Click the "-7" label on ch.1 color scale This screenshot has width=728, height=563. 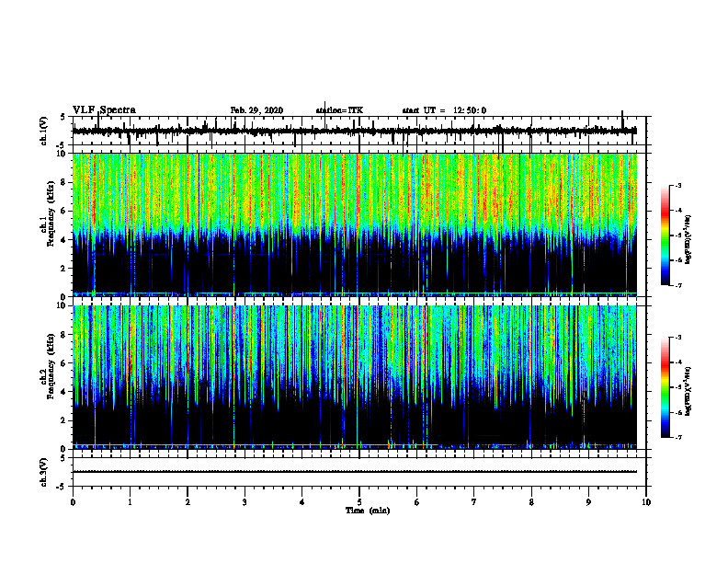click(x=677, y=285)
